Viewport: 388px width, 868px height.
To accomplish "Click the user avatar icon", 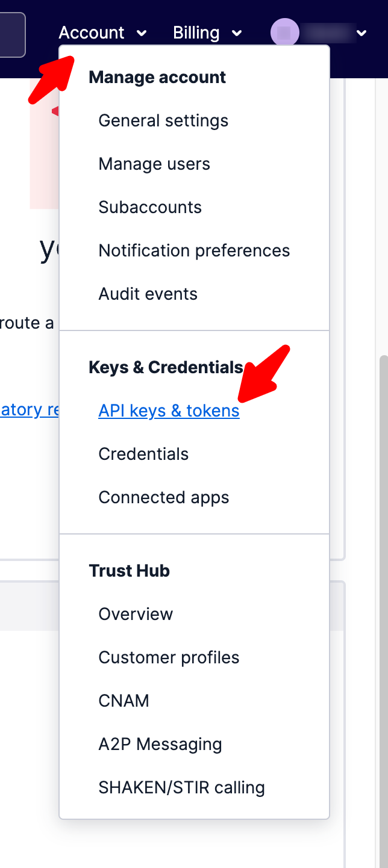I will pos(284,33).
